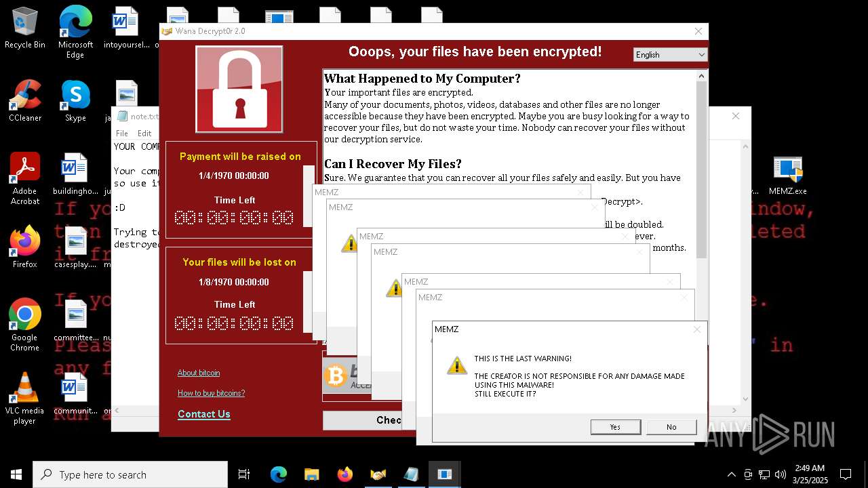Click the Bitcoin logo in Wana Decrypt0r
868x488 pixels.
336,375
